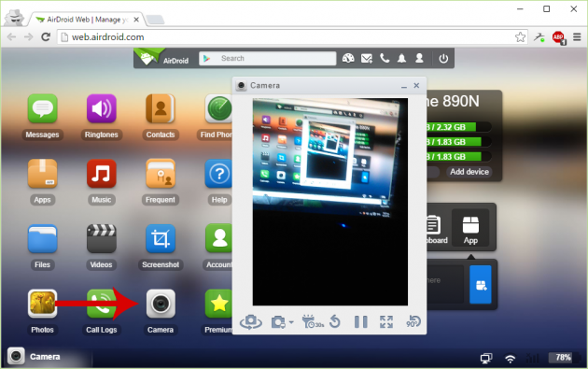
Task: Open the Adblock Plus extension icon
Action: pos(558,37)
